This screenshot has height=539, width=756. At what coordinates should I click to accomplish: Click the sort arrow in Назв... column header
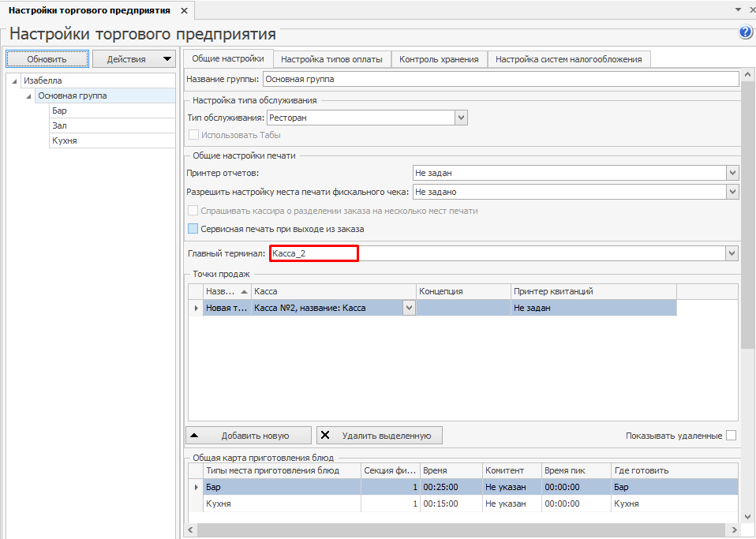pos(244,291)
